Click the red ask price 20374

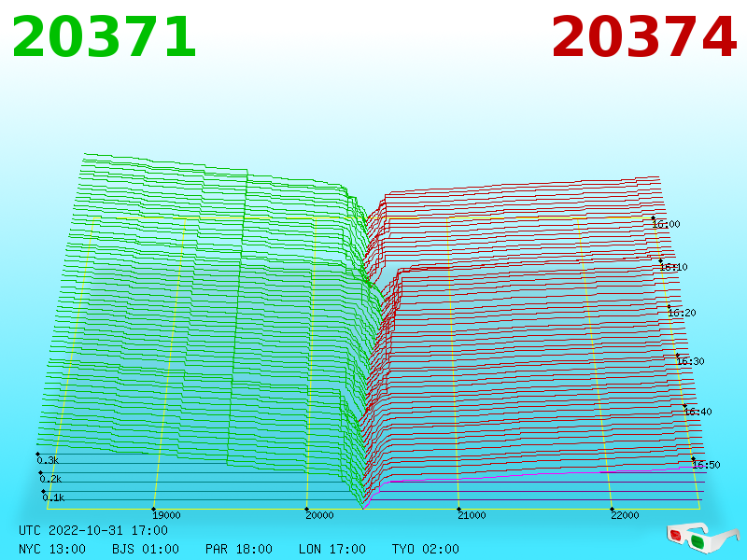click(644, 37)
